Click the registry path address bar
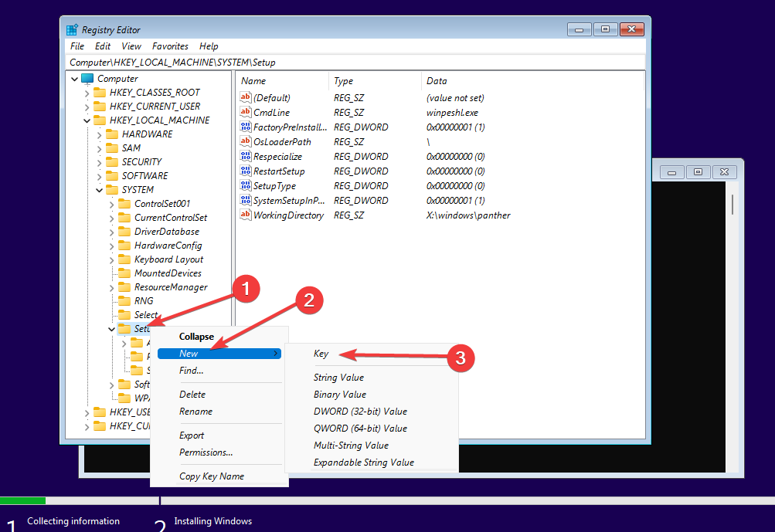 pos(355,63)
